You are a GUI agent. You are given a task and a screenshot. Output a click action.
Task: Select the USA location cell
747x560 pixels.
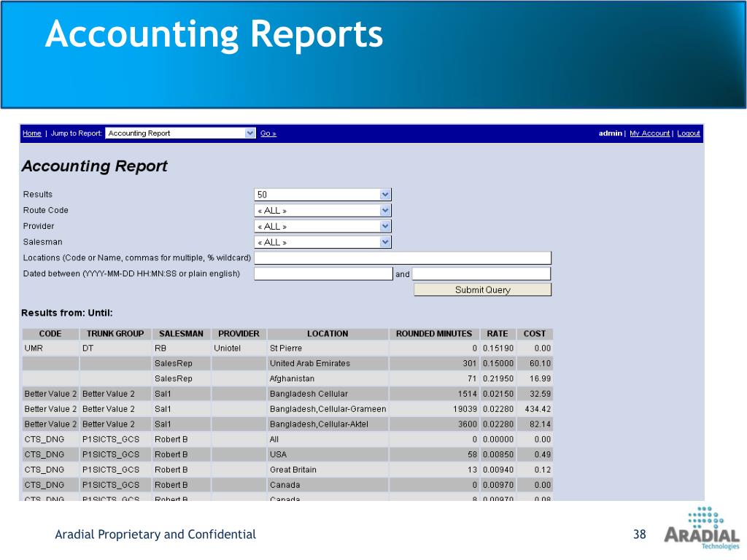point(328,455)
